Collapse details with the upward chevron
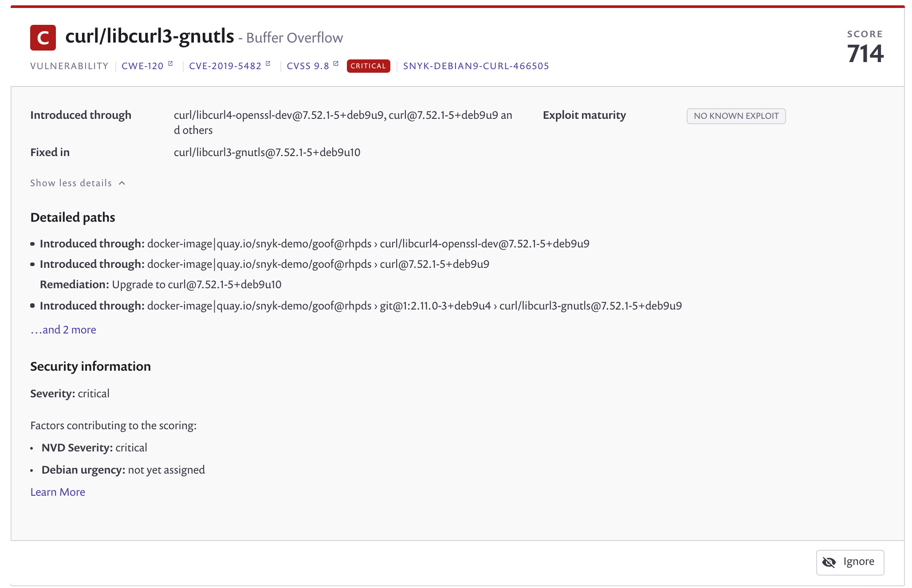912x588 pixels. 122,183
